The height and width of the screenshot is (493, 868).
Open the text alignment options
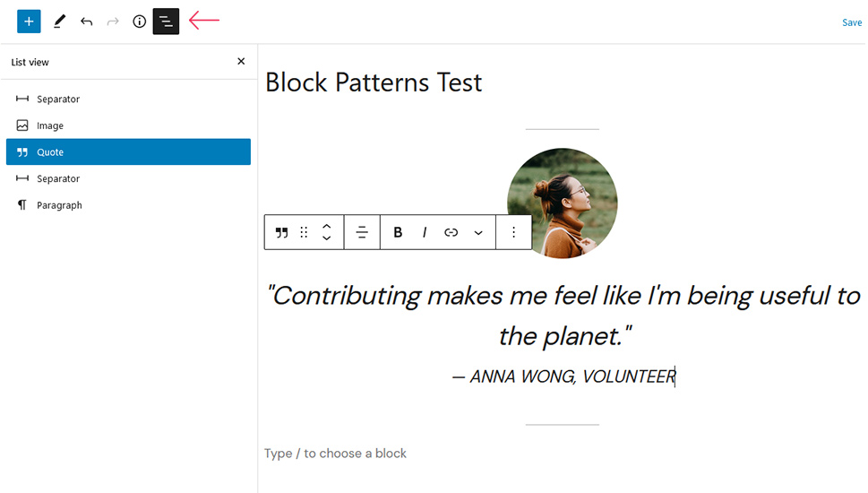tap(362, 232)
